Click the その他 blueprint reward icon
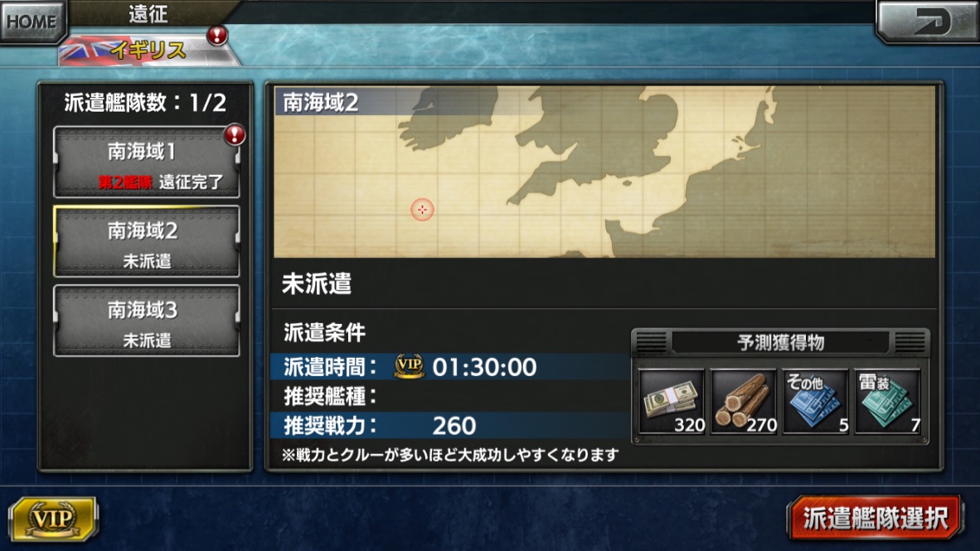 click(816, 401)
